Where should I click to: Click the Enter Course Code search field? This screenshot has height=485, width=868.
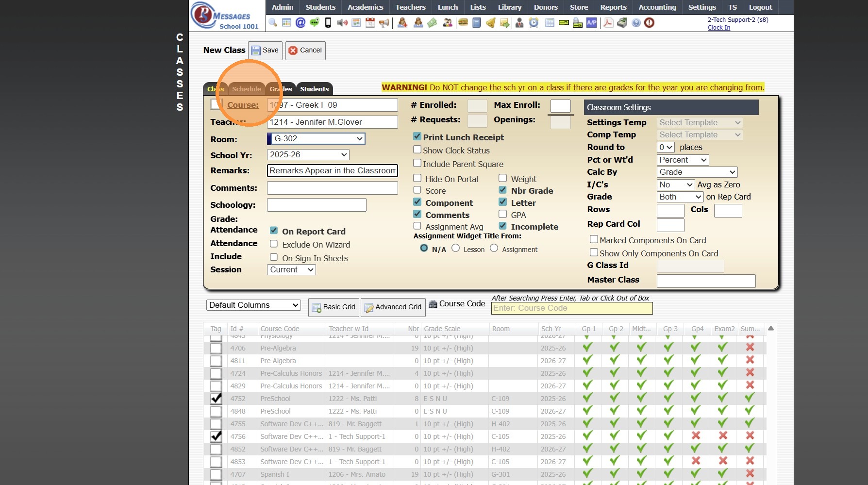tap(571, 308)
